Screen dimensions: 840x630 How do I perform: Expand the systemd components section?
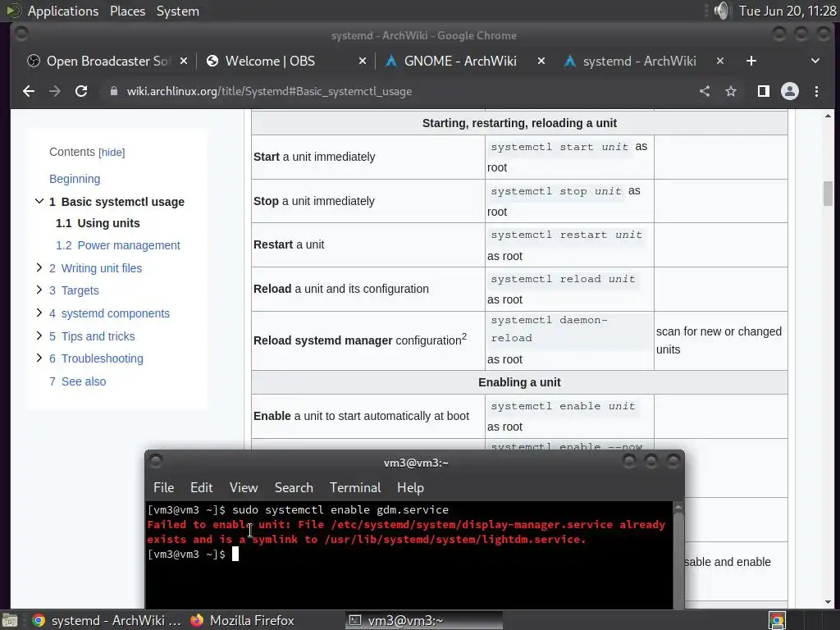click(x=39, y=313)
